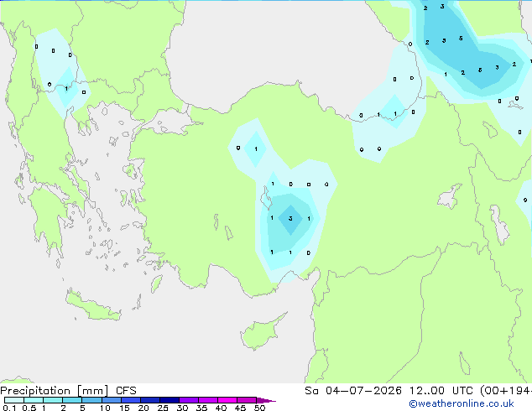
Task: Select the 0.5–1 mm light cyan swatch
Action: (34, 400)
